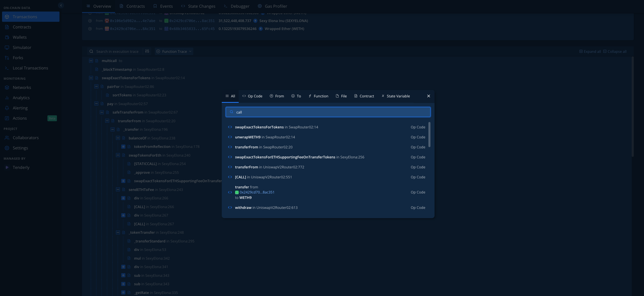Switch to the Gas Profiler tab

pos(272,6)
